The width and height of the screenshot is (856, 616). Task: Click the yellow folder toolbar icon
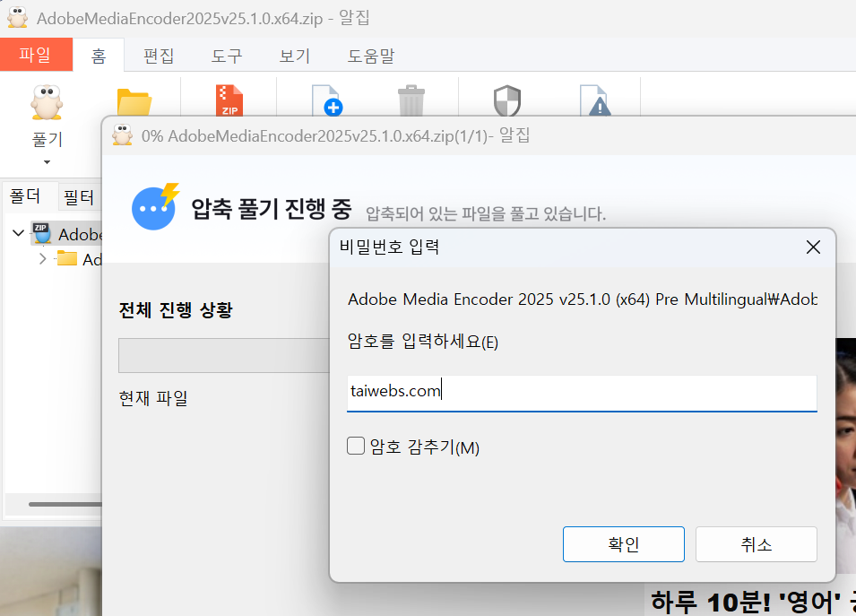pos(134,102)
